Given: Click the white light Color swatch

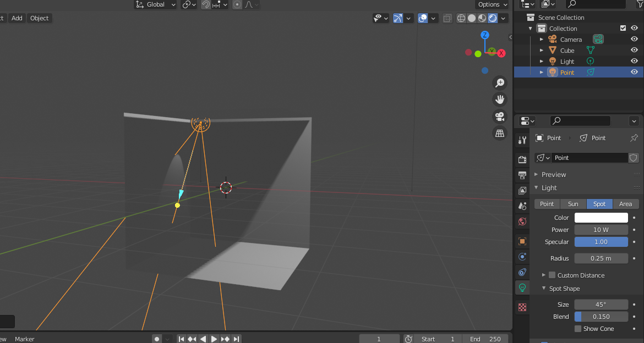Looking at the screenshot, I should pyautogui.click(x=601, y=218).
